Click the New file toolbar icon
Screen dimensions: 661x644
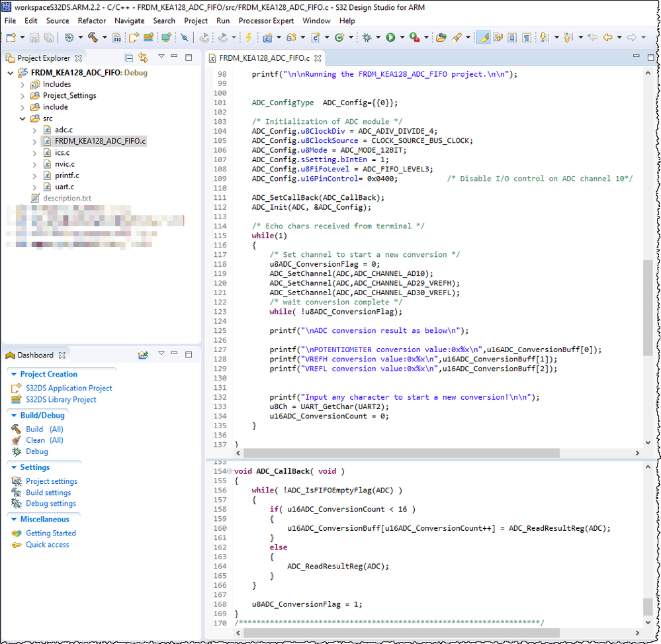[11, 38]
